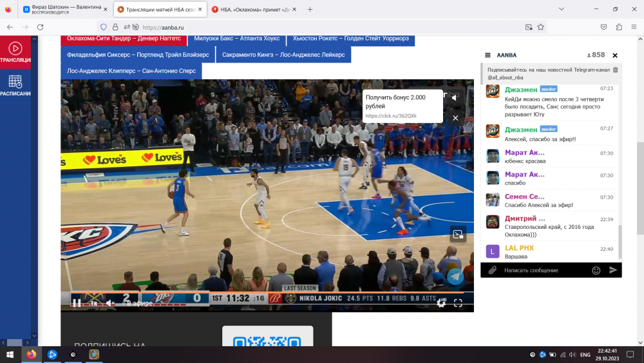Attach file with paperclip icon
Viewport: 644px width, 363px height.
[492, 270]
